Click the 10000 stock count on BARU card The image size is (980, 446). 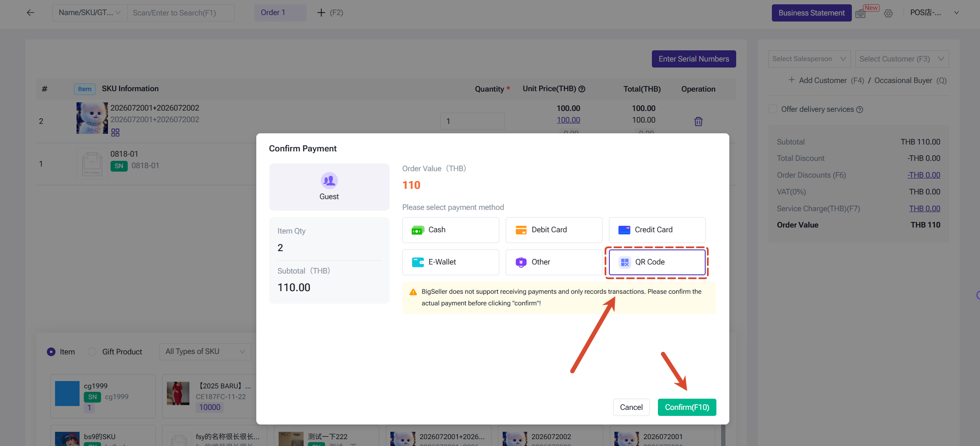coord(210,407)
